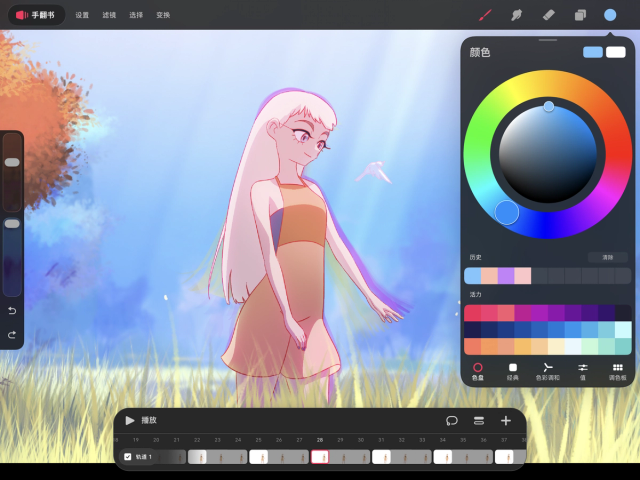Switch to the 经典 color tab

pos(513,372)
